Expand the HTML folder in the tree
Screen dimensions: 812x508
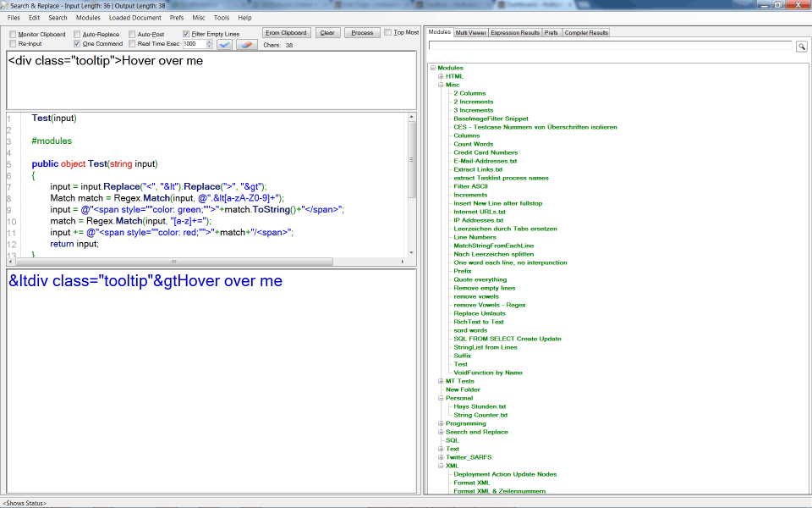tap(441, 76)
